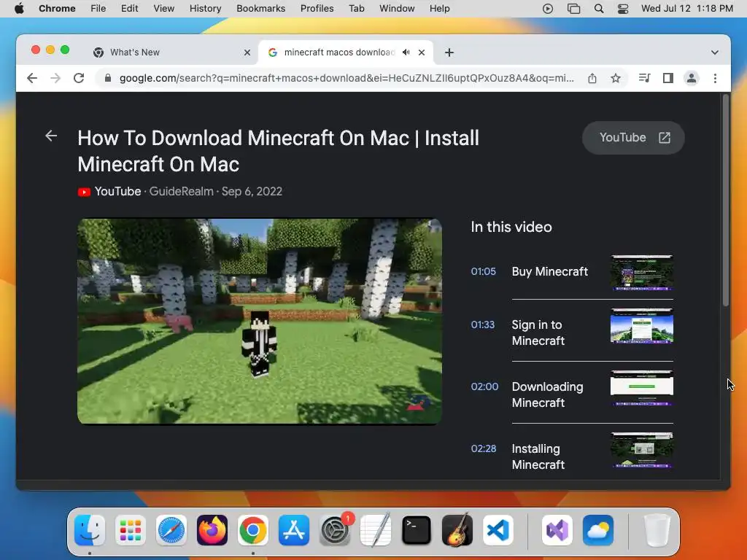This screenshot has height=560, width=747.
Task: Open Finder from the dock
Action: pyautogui.click(x=90, y=530)
